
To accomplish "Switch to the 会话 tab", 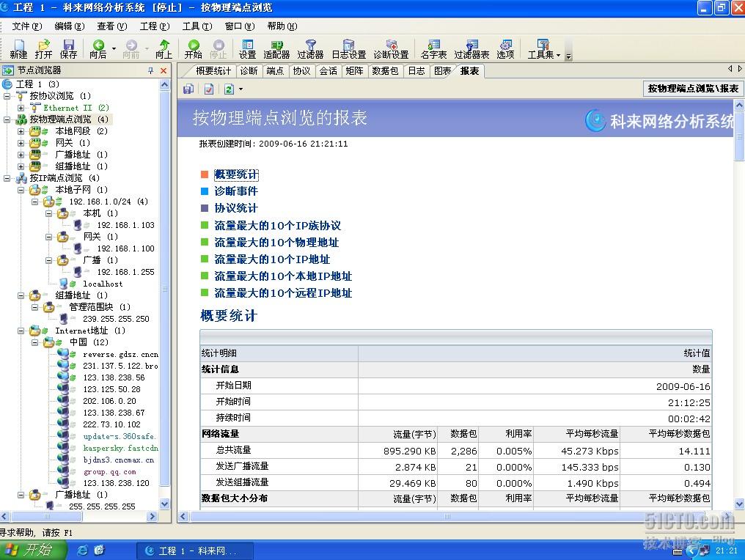I will (x=328, y=71).
